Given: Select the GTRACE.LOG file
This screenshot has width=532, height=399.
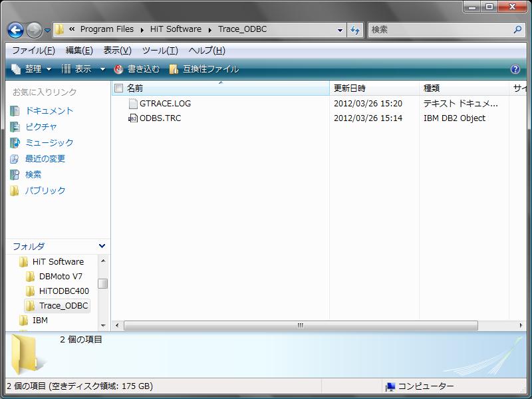Looking at the screenshot, I should (x=165, y=104).
